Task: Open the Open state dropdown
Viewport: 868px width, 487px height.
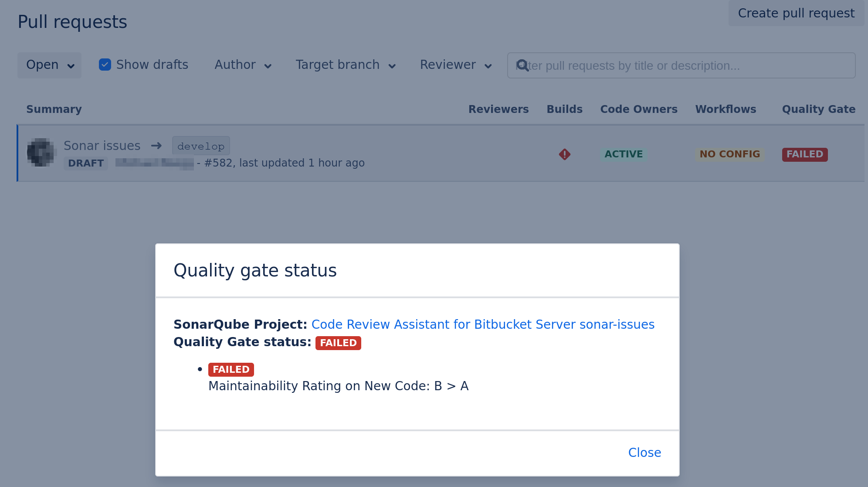Action: pyautogui.click(x=50, y=65)
